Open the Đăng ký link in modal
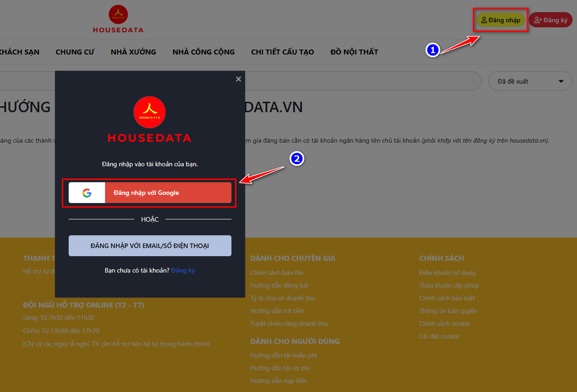The image size is (577, 392). [x=183, y=270]
